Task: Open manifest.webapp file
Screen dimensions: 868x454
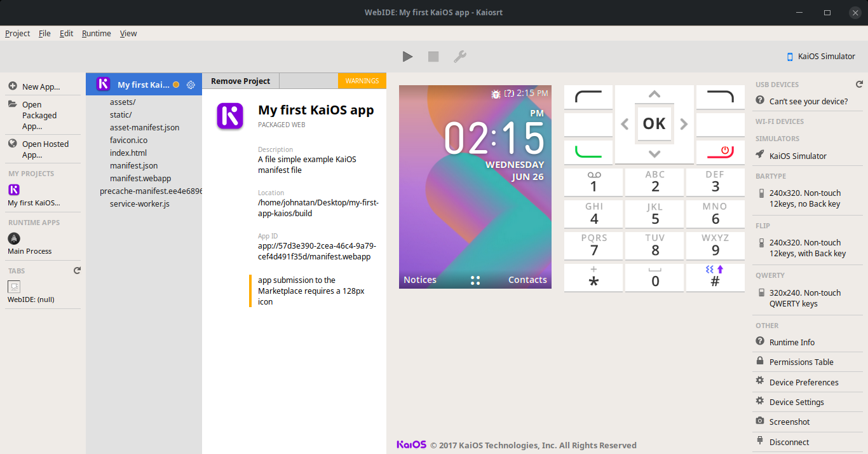Action: [x=140, y=178]
